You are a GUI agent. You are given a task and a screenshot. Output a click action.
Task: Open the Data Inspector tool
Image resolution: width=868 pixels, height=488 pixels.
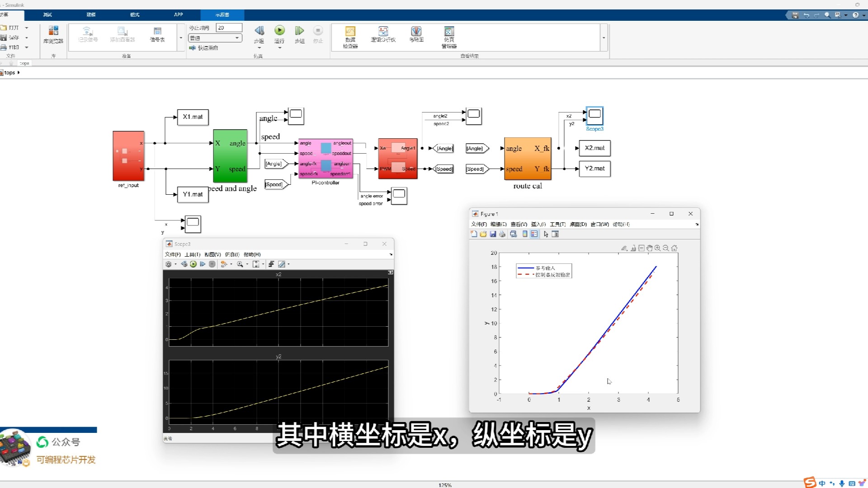(x=350, y=32)
